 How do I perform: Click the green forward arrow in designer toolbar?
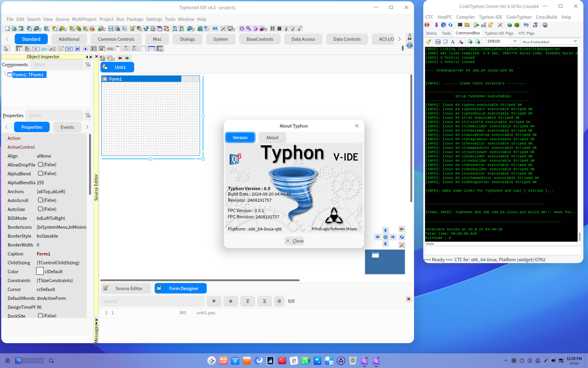127,58
